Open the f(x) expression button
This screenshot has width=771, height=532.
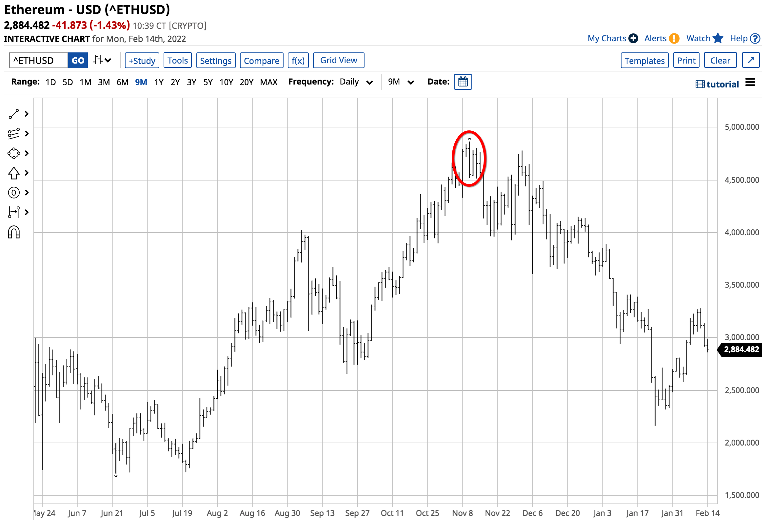pos(298,60)
